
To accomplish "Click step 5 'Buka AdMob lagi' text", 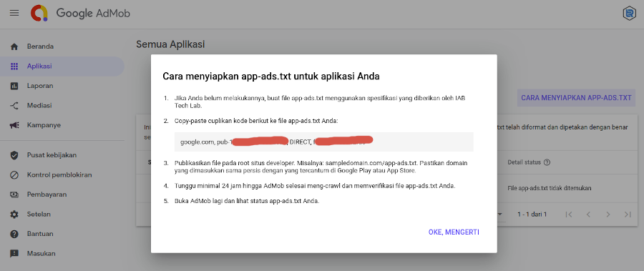I will [x=247, y=201].
